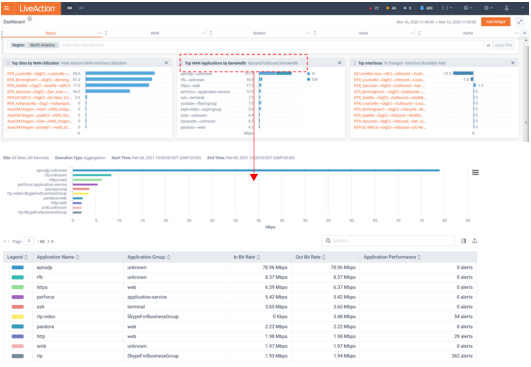
Task: Close the Top Sites by WAN Utilization widget
Action: (x=166, y=63)
